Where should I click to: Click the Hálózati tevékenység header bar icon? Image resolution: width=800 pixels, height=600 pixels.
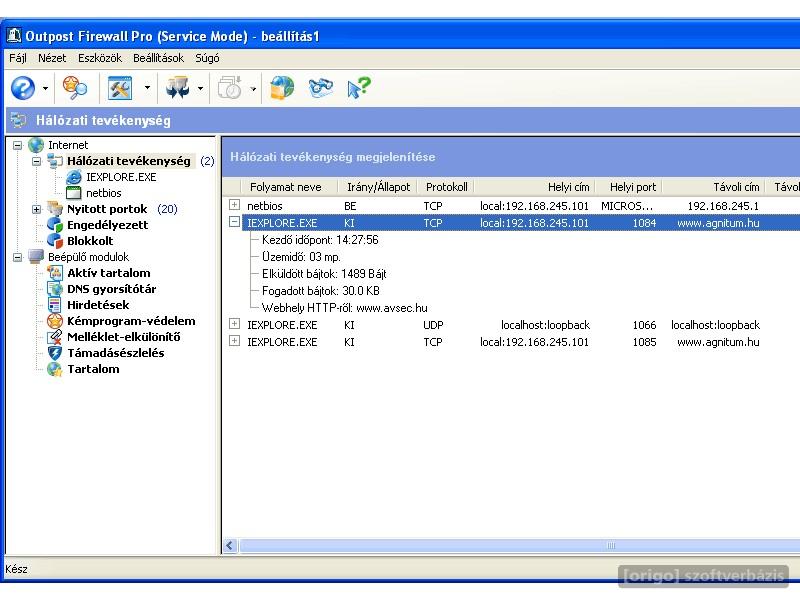pos(19,120)
